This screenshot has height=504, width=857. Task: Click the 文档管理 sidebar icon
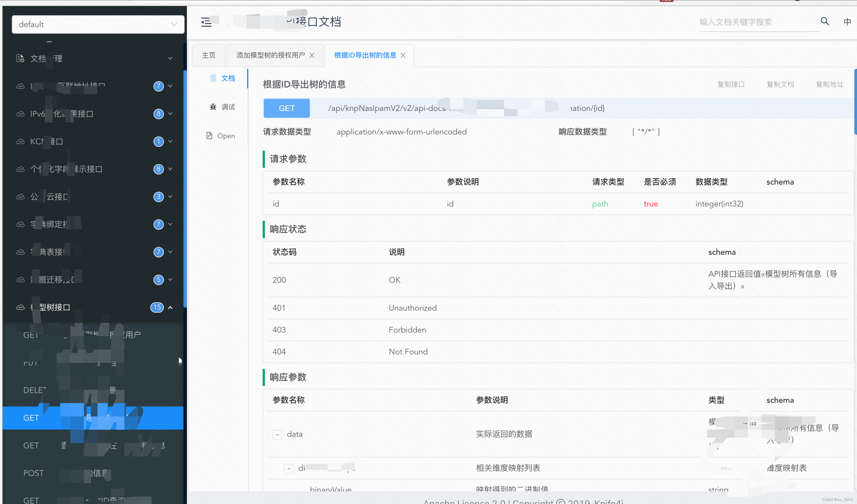tap(20, 58)
